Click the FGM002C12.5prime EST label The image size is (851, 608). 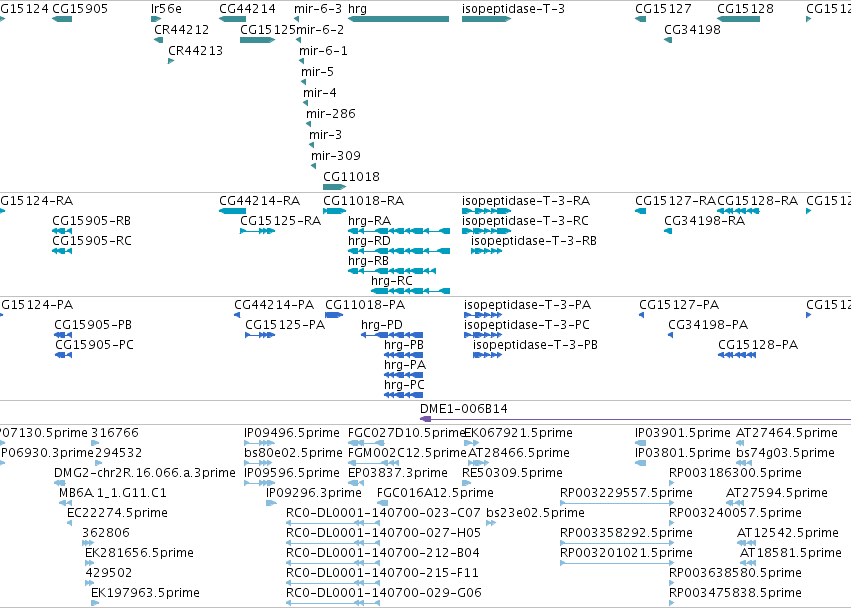[407, 453]
